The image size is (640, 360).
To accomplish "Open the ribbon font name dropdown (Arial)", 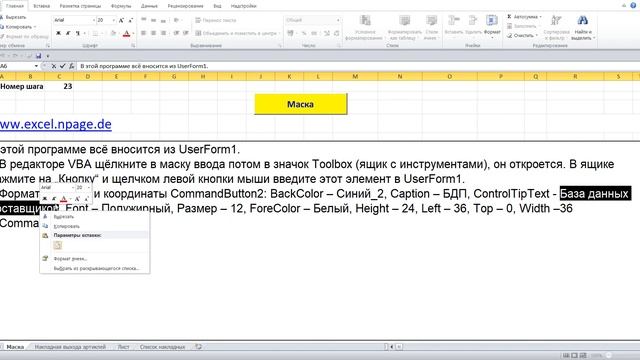I will [x=93, y=20].
